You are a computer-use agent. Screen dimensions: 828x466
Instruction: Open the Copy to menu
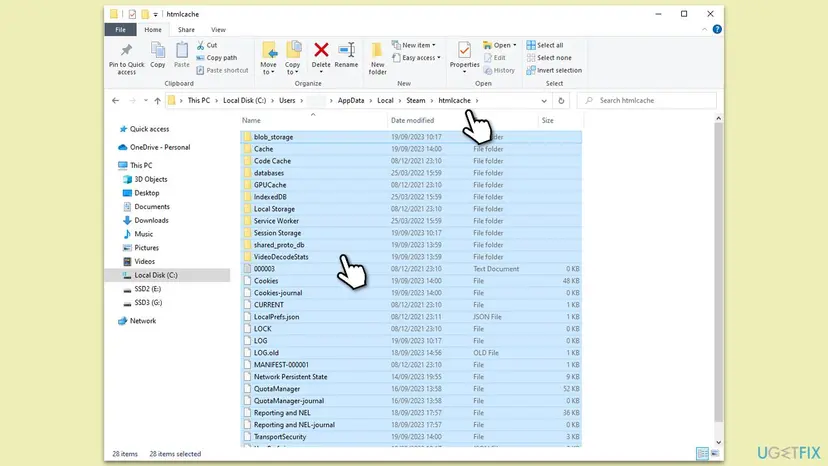tap(293, 58)
